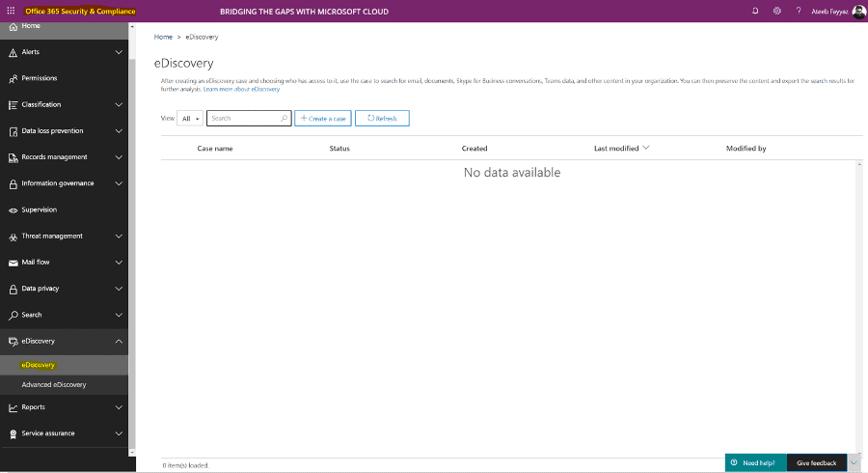The width and height of the screenshot is (868, 473).
Task: Expand Records management chevron
Action: pos(119,157)
